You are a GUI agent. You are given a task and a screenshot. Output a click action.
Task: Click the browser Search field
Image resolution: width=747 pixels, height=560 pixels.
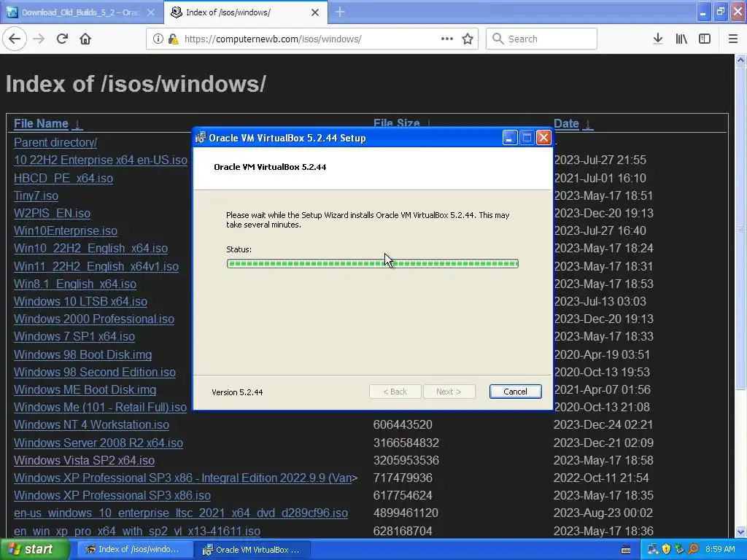pos(542,39)
